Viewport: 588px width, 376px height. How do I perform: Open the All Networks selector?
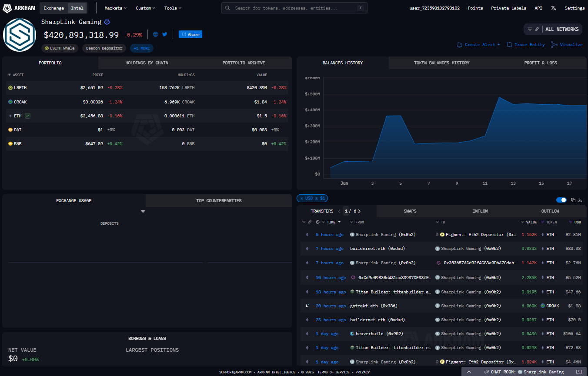pyautogui.click(x=562, y=29)
